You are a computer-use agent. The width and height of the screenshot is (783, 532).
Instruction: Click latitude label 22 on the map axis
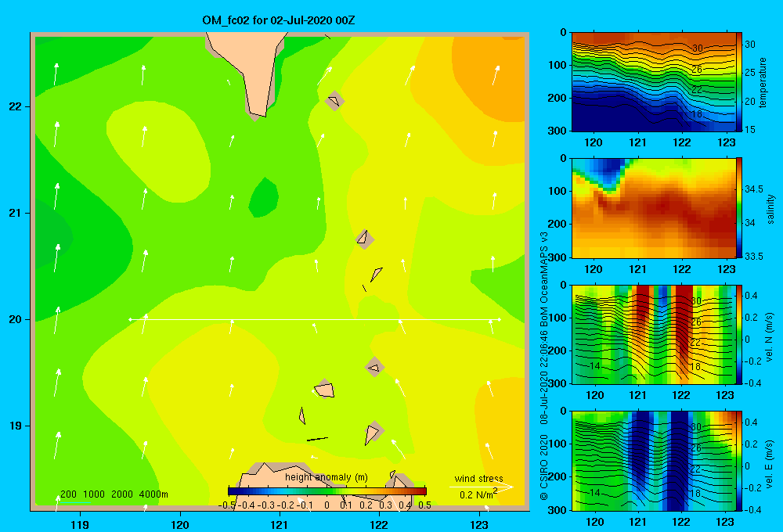(16, 106)
